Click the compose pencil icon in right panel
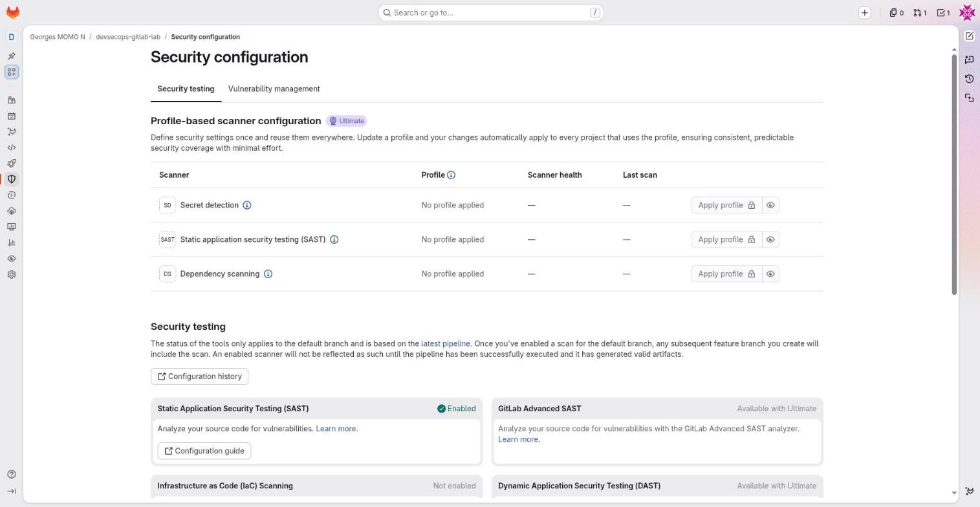Viewport: 980px width, 507px height. pyautogui.click(x=969, y=36)
